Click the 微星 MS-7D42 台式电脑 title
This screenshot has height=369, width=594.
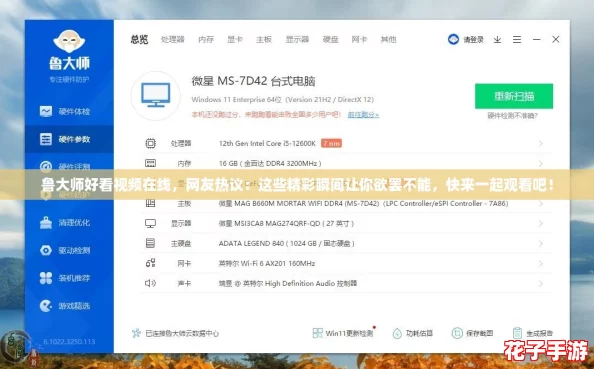tap(253, 81)
